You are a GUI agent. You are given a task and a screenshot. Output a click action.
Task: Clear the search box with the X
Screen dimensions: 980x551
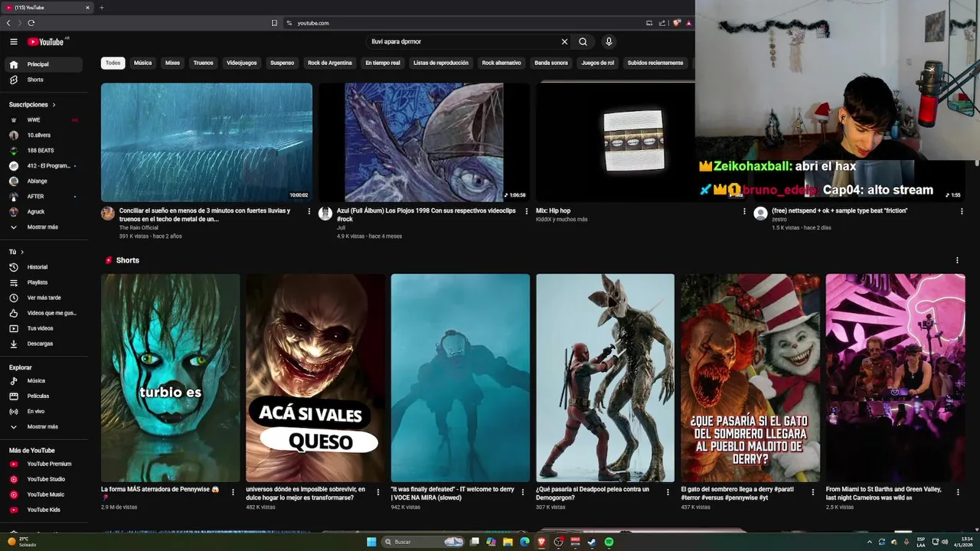pos(564,42)
